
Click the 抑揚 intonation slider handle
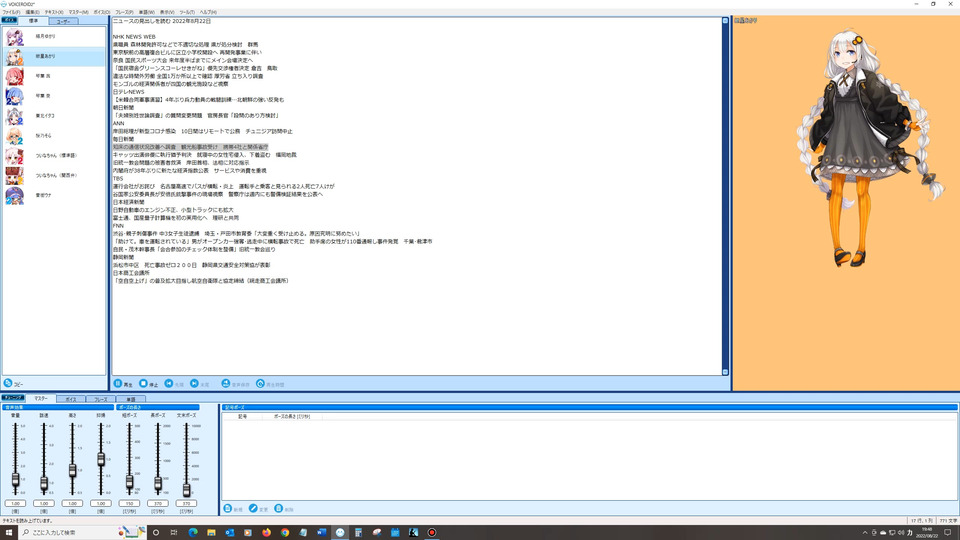click(x=101, y=459)
